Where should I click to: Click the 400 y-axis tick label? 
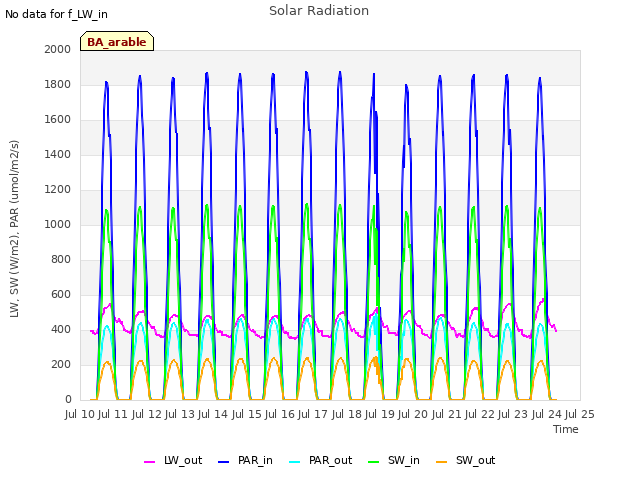(61, 329)
